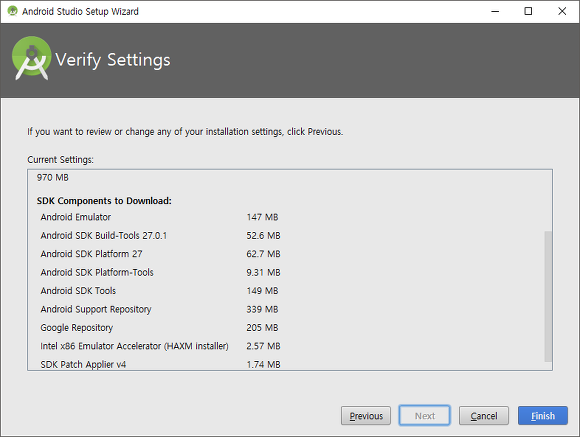Screen dimensions: 580x437
Task: Click the 147 MB size value
Action: pyautogui.click(x=262, y=217)
